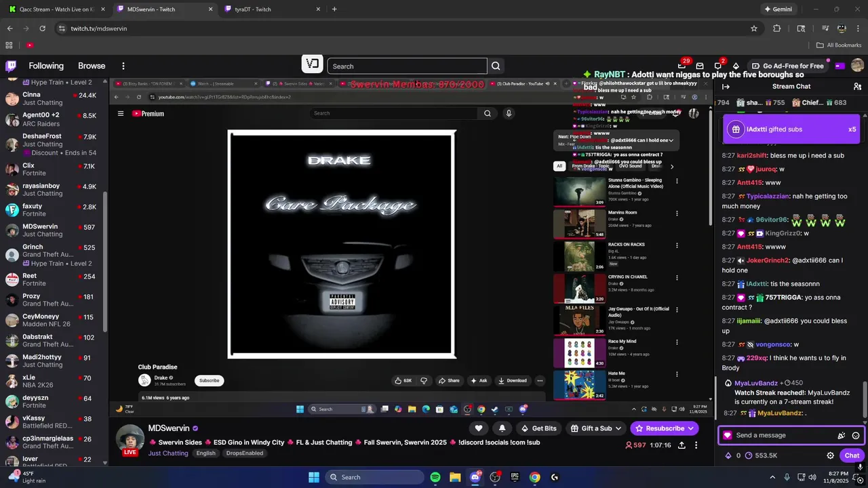Open the Windows Start menu
This screenshot has width=868, height=488.
tap(314, 477)
